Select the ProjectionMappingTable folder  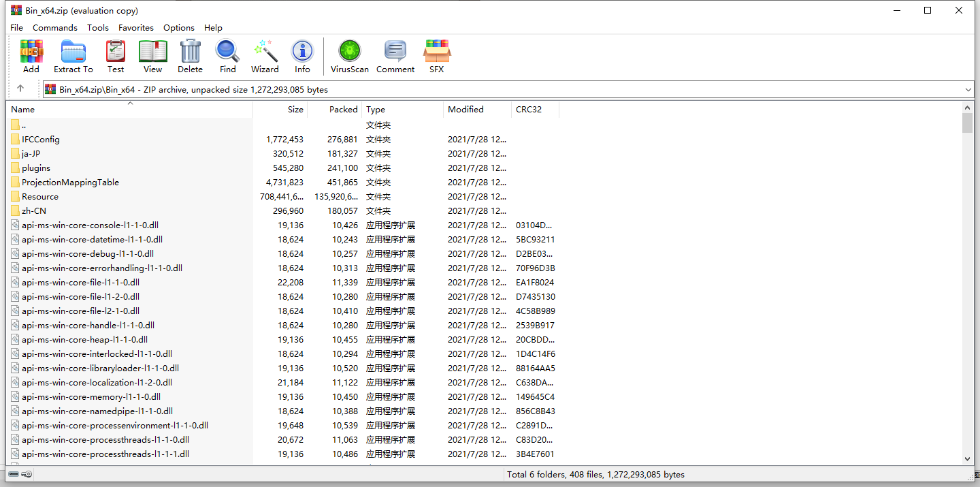70,182
